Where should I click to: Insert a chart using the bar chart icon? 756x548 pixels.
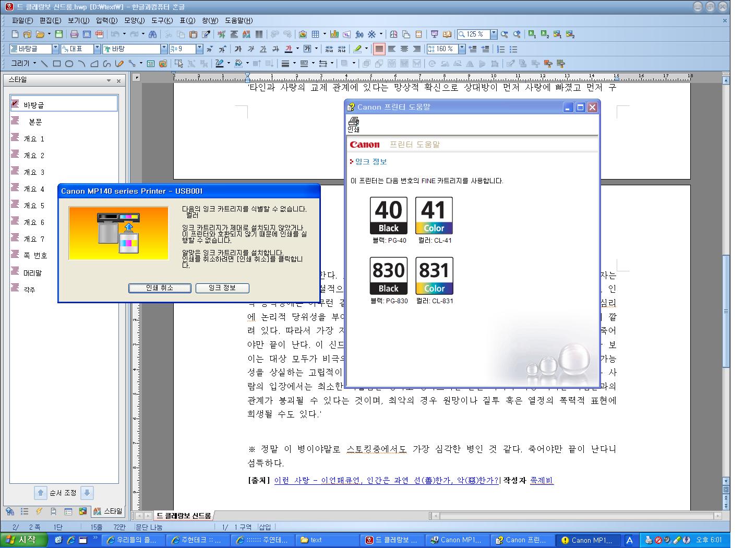click(x=334, y=34)
